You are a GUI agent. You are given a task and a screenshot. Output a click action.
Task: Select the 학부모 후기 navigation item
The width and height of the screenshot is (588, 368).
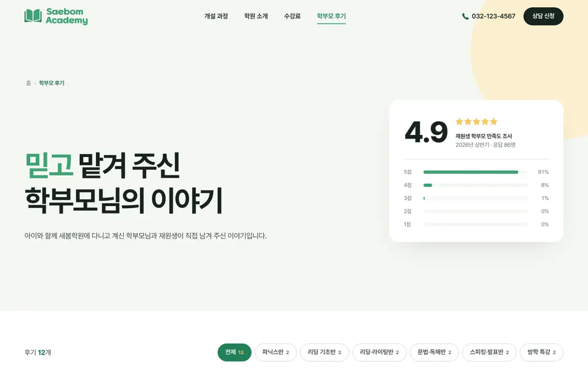pyautogui.click(x=331, y=16)
